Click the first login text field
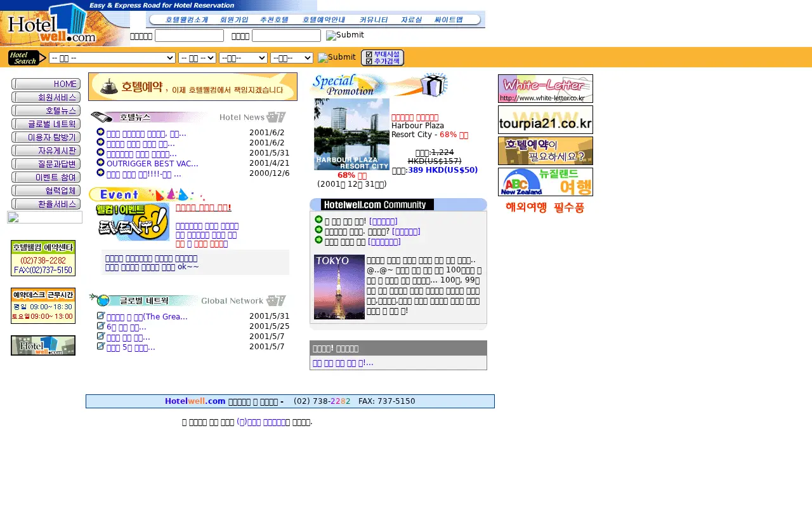Screen dimensions: 812x508 point(189,36)
